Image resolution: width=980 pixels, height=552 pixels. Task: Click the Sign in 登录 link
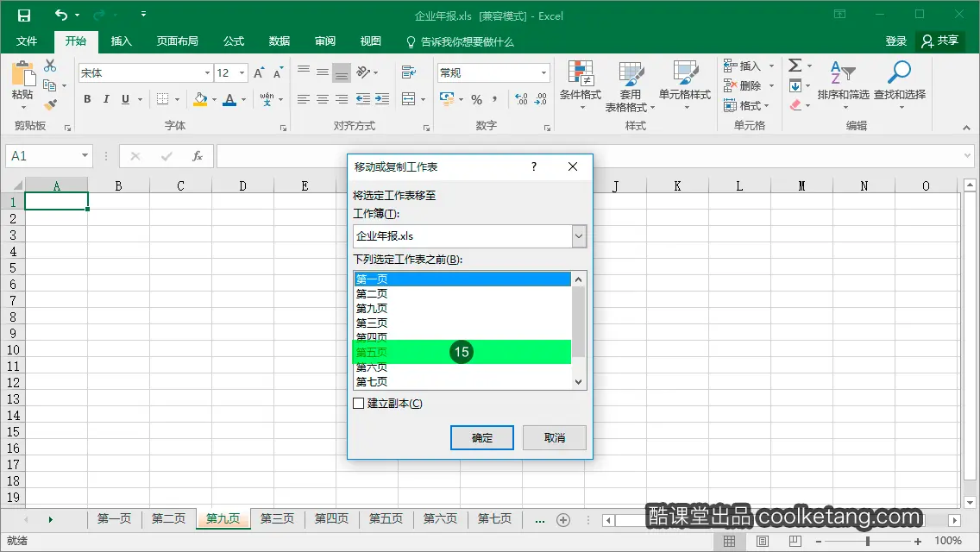point(895,41)
